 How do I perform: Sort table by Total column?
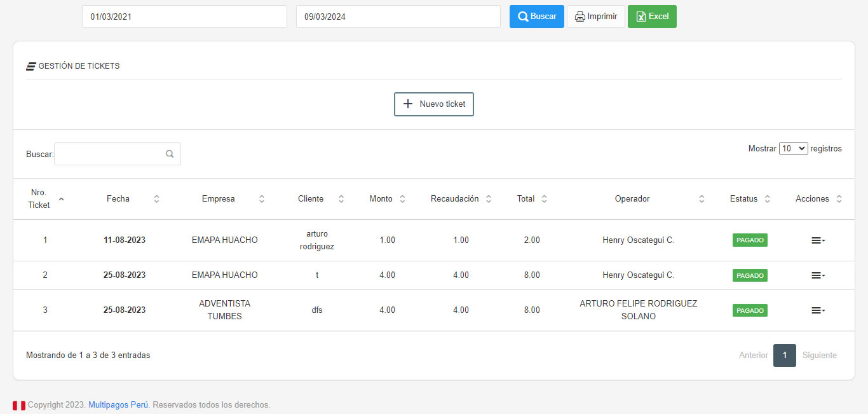[x=544, y=199]
